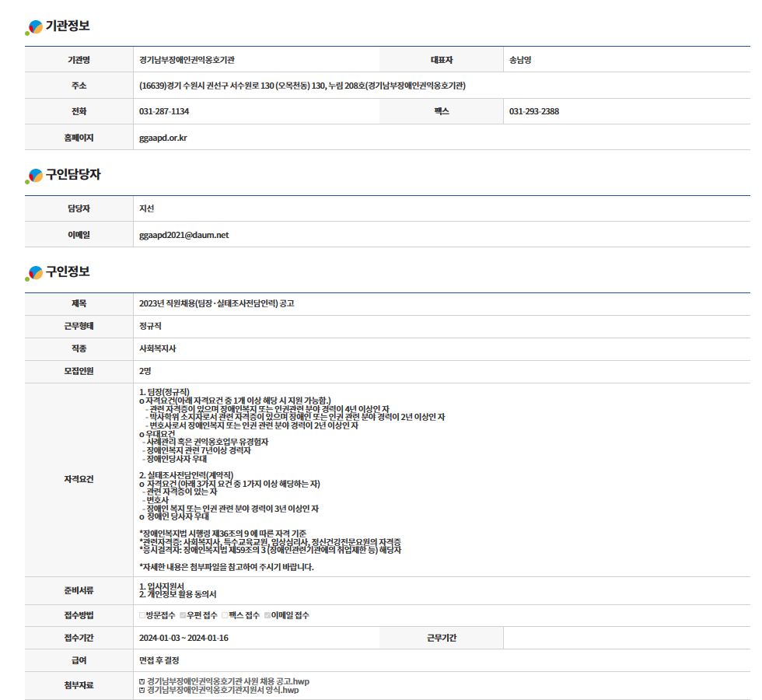Click the 구인담당자 section heading icon
The image size is (762, 700).
[x=34, y=176]
